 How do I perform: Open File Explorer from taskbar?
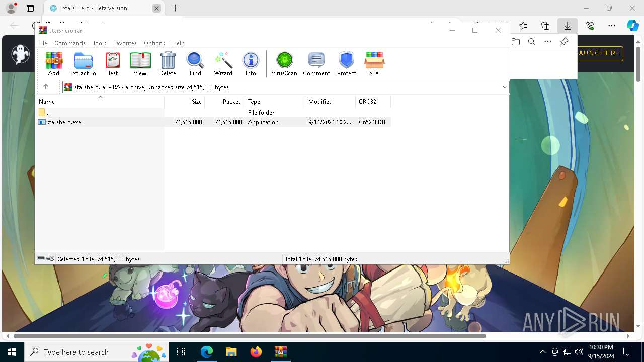[x=231, y=352]
